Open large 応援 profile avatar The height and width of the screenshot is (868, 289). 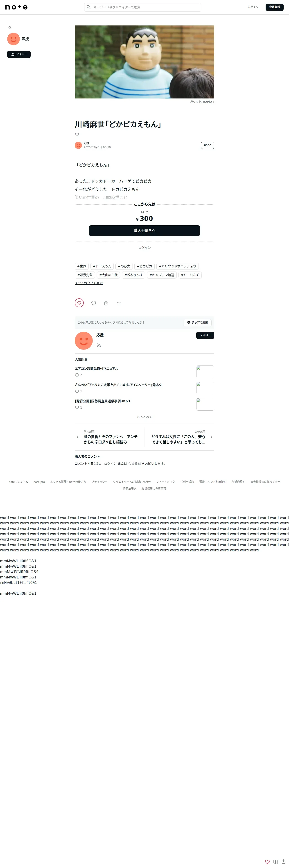pos(84,341)
